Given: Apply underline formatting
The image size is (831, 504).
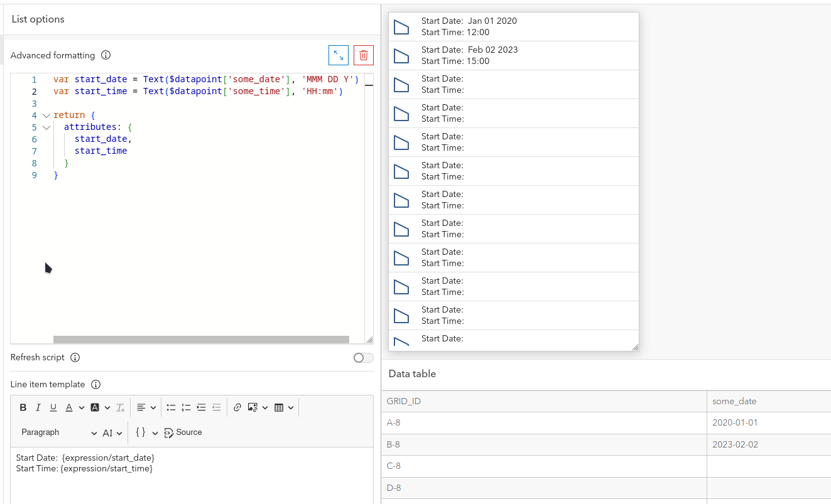Looking at the screenshot, I should tap(53, 407).
